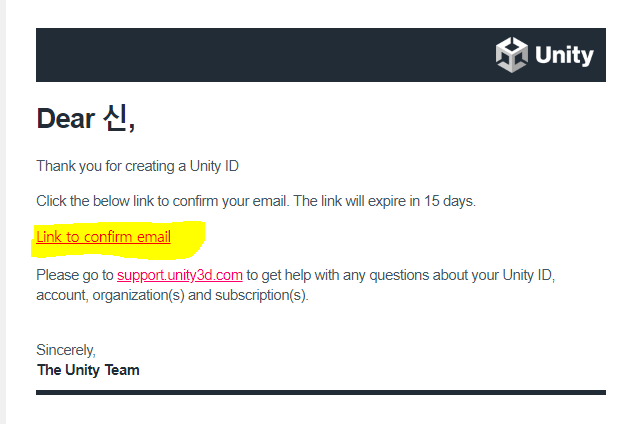623x424 pixels.
Task: Click the word "Dear" in the greeting
Action: coord(66,119)
